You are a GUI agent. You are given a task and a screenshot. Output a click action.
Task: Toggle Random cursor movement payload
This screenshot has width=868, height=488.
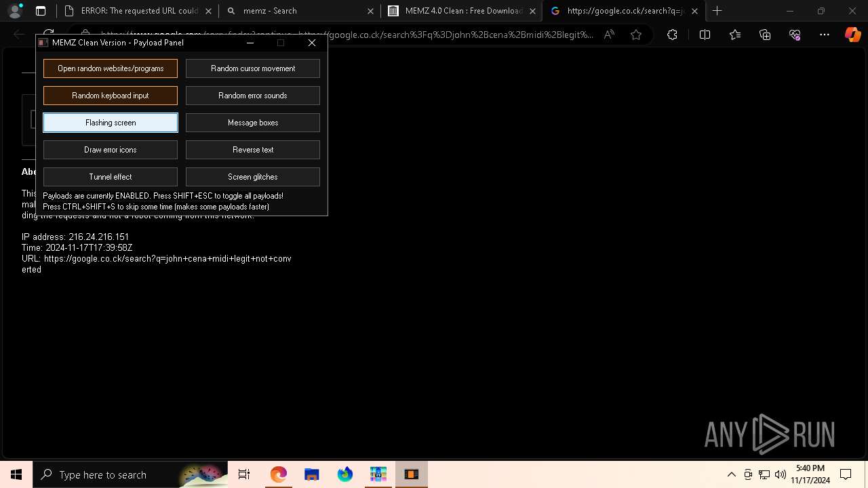point(253,68)
